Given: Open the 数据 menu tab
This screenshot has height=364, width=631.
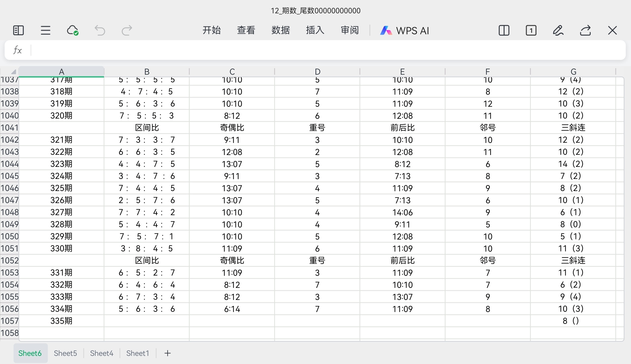Looking at the screenshot, I should tap(280, 31).
